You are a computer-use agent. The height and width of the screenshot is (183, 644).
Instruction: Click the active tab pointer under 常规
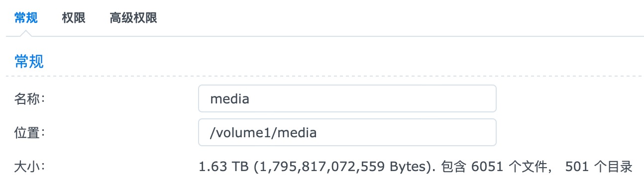coord(26,33)
